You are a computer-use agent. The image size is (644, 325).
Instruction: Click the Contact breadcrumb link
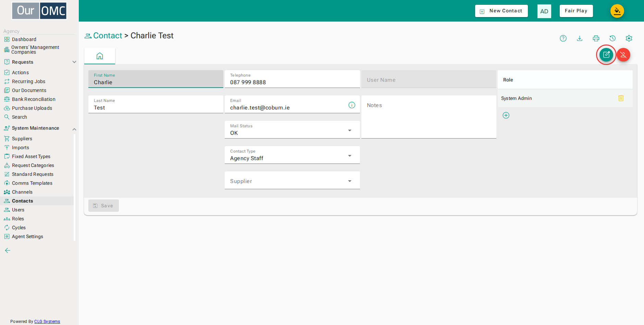click(108, 36)
